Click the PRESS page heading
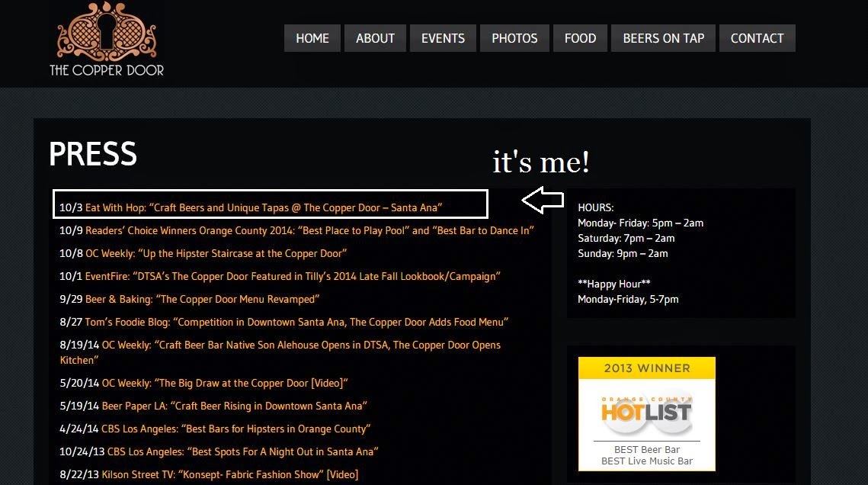Image resolution: width=868 pixels, height=485 pixels. [x=93, y=153]
